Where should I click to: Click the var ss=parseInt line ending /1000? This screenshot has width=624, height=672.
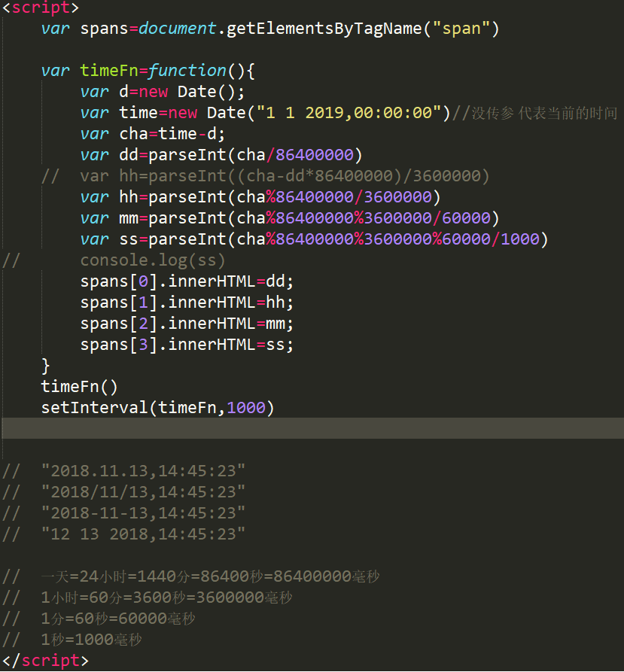pyautogui.click(x=314, y=239)
